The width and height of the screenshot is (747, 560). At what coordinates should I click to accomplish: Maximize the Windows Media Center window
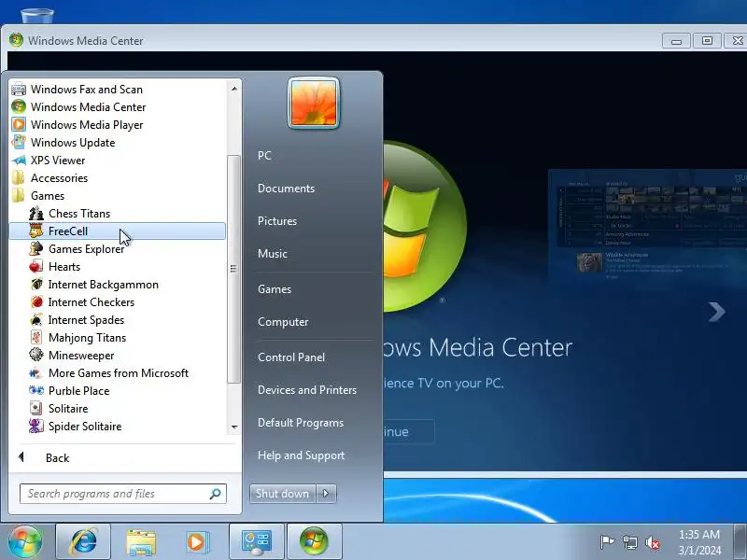pyautogui.click(x=707, y=41)
